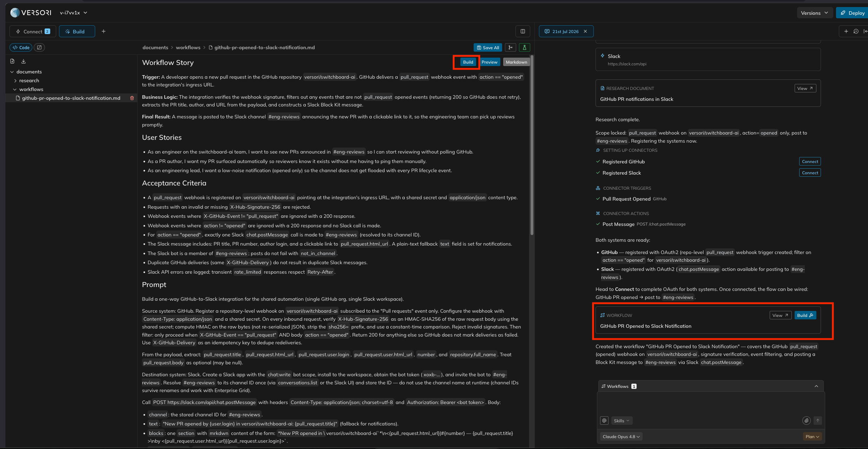Screen dimensions: 868x449
Task: Click the @ mention icon in chat input
Action: click(x=604, y=421)
